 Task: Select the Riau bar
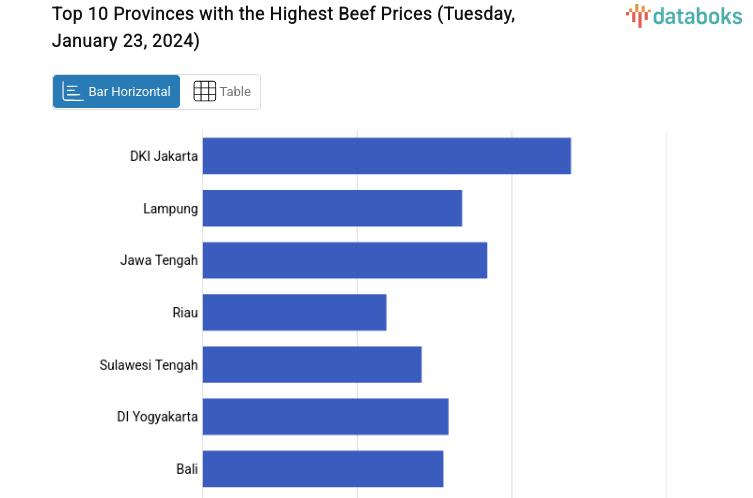tap(294, 313)
